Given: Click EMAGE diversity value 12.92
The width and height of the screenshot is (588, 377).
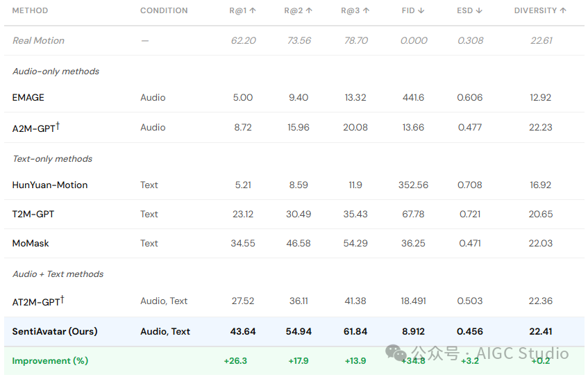Looking at the screenshot, I should (540, 97).
